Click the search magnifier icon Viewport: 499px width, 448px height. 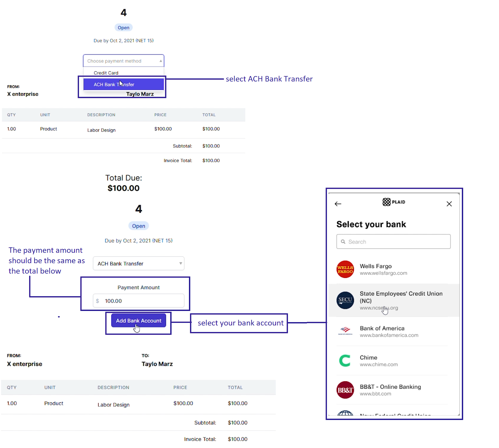click(343, 242)
